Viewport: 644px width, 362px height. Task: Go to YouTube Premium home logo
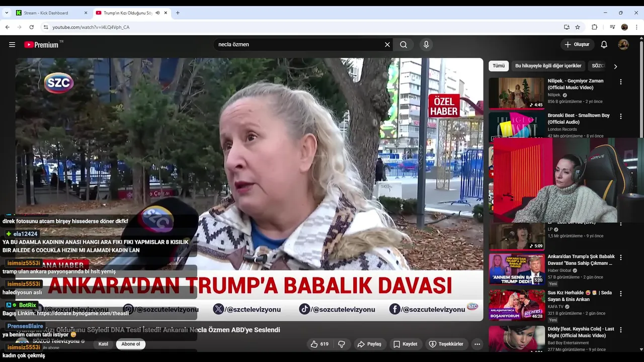[x=41, y=45]
